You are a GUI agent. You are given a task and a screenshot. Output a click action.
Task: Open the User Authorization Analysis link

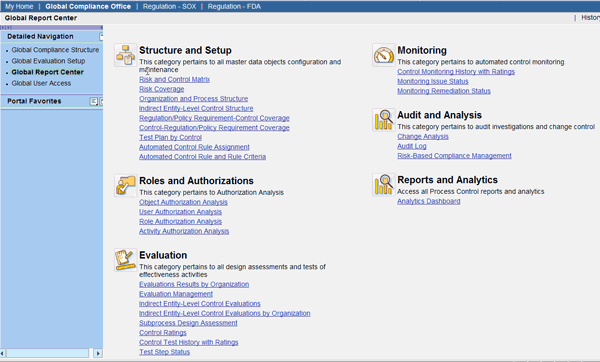pos(180,212)
